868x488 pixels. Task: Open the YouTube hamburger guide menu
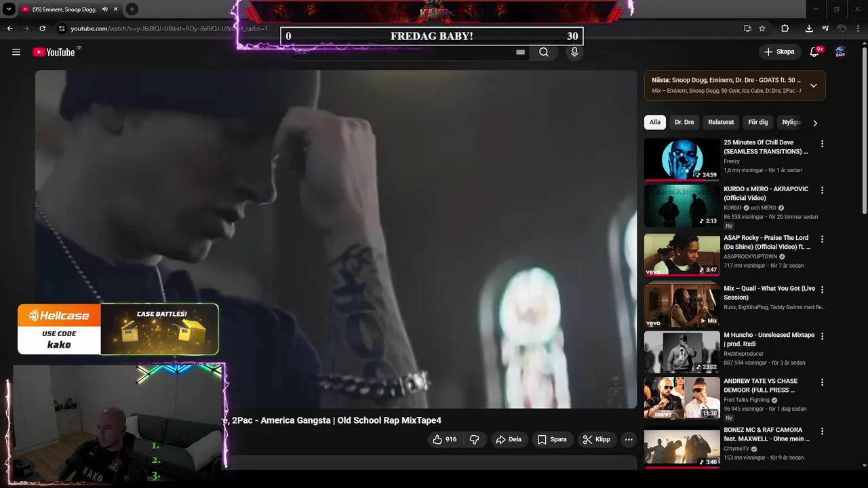pos(16,52)
